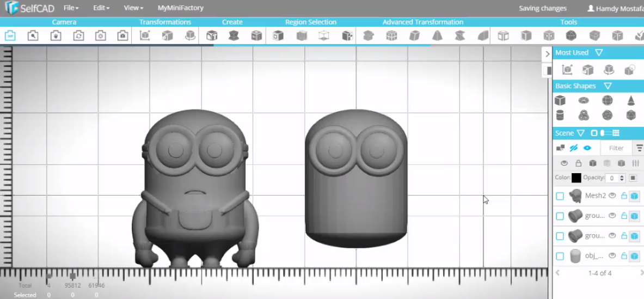Select the Twist advanced transformation
This screenshot has height=299, width=644.
[x=460, y=36]
